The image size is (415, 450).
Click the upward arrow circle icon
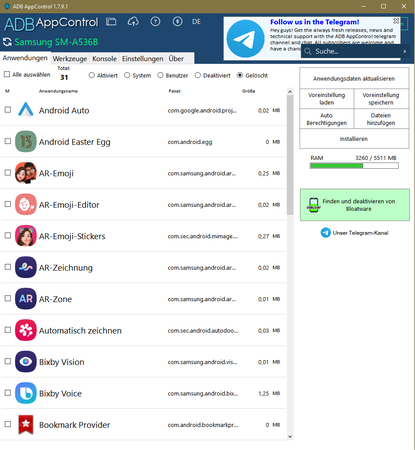(x=155, y=22)
